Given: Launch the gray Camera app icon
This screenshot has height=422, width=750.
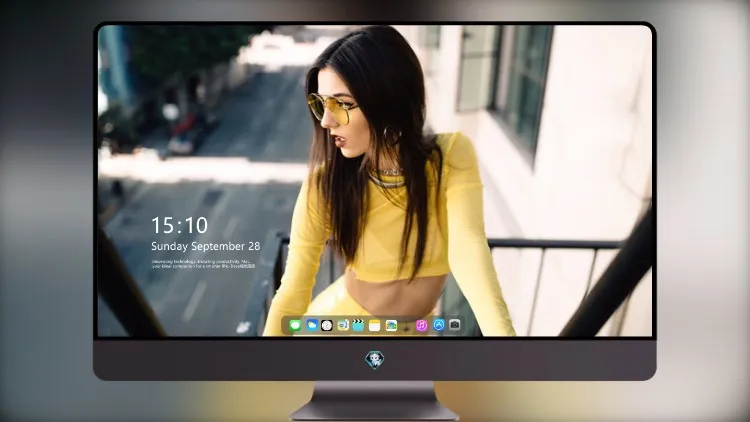Looking at the screenshot, I should [x=455, y=325].
